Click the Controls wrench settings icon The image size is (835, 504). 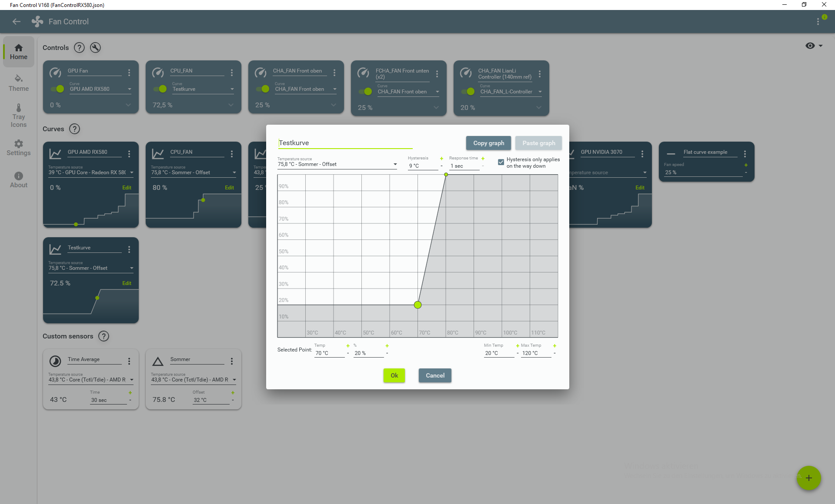tap(95, 48)
